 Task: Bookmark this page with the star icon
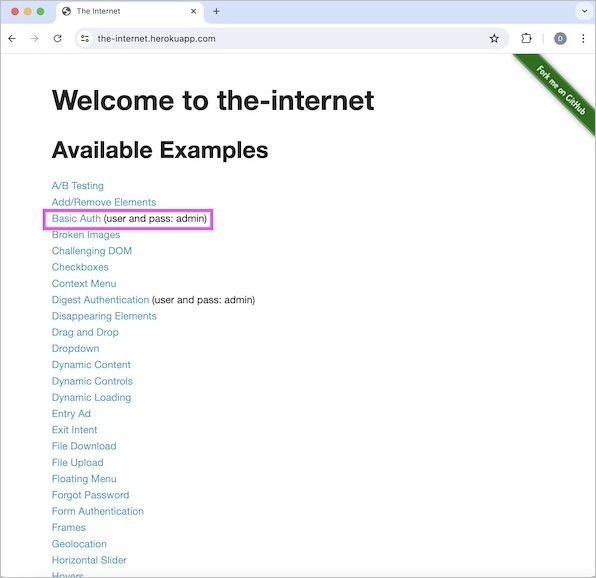pos(494,38)
